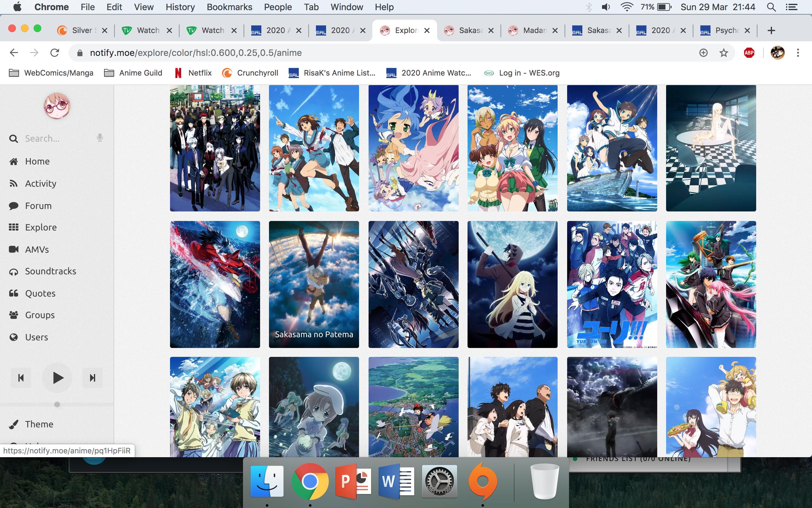The height and width of the screenshot is (508, 812).
Task: Open the Adblock Plus extension icon
Action: pyautogui.click(x=749, y=53)
